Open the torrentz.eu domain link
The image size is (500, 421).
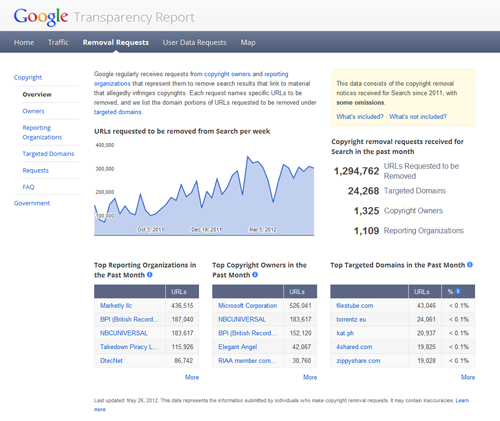coord(351,319)
